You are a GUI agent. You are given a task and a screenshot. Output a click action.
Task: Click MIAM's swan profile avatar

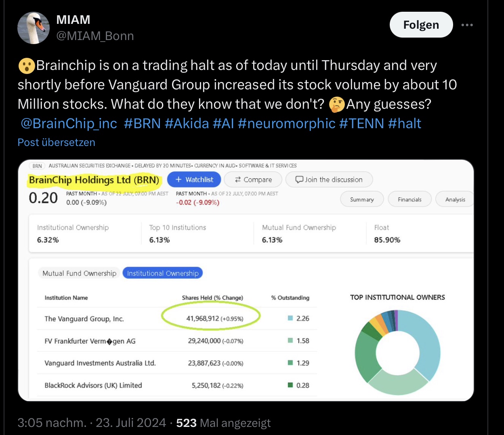[34, 27]
